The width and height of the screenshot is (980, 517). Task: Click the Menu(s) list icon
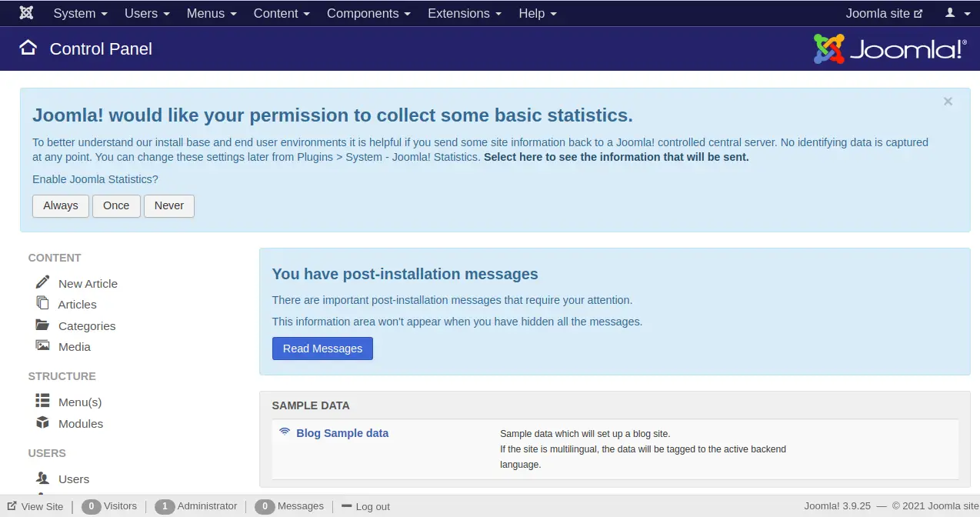coord(42,401)
